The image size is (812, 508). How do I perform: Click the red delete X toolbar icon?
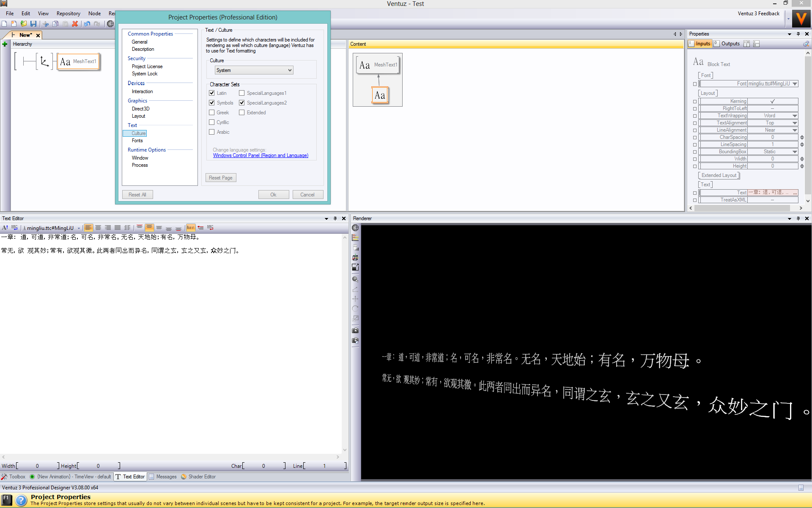pyautogui.click(x=75, y=24)
